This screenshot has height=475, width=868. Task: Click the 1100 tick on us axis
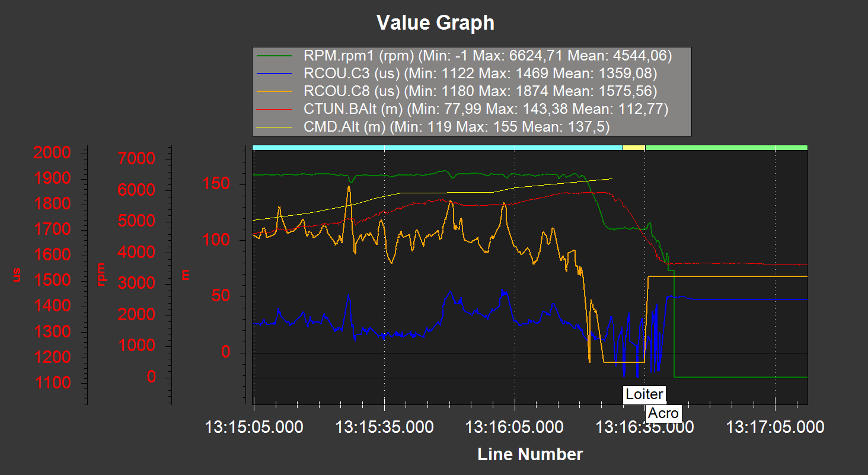click(x=52, y=383)
